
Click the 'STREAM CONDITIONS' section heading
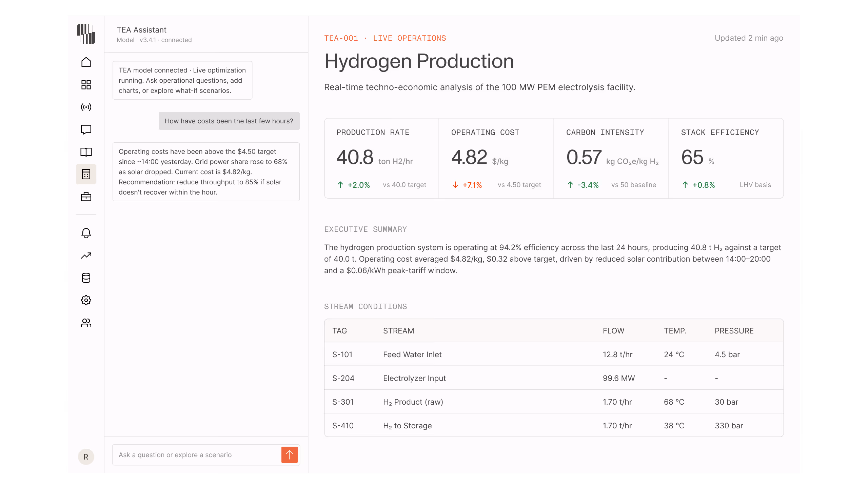tap(366, 307)
